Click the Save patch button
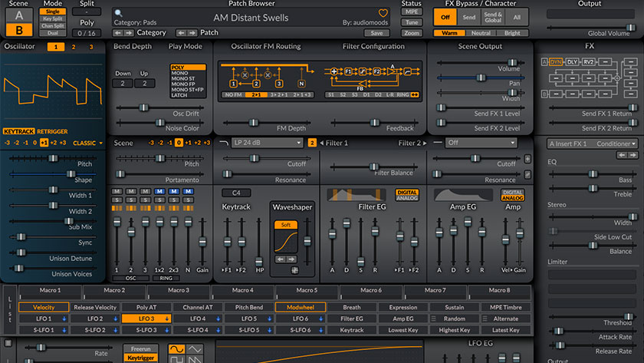The width and height of the screenshot is (644, 363). pos(376,33)
